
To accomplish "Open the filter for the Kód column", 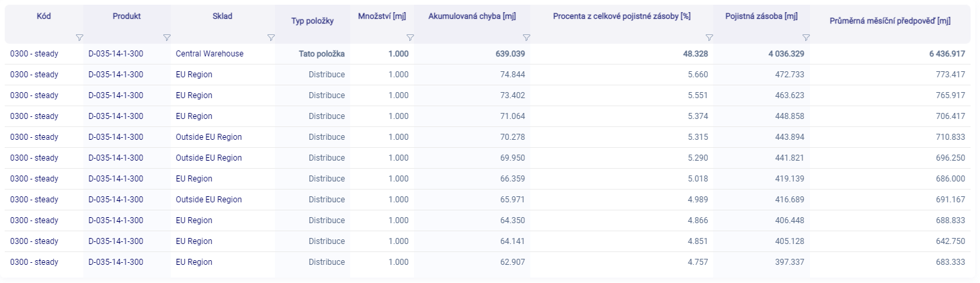I will [x=79, y=38].
